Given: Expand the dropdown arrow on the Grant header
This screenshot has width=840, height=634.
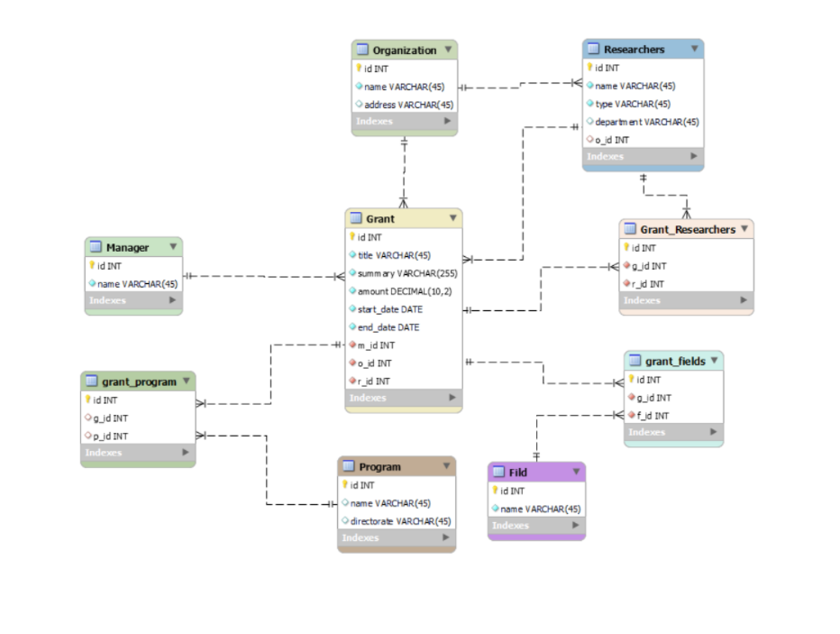Looking at the screenshot, I should click(x=452, y=217).
